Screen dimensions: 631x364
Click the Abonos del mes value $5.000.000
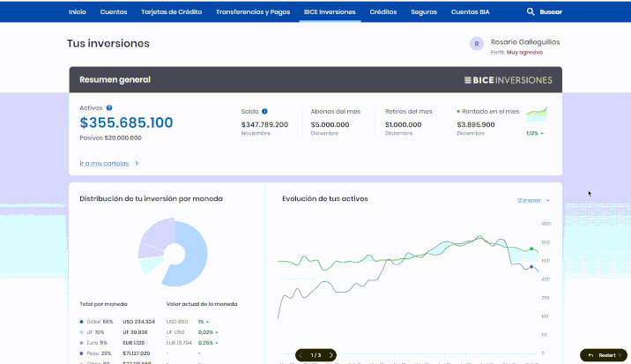click(x=330, y=124)
